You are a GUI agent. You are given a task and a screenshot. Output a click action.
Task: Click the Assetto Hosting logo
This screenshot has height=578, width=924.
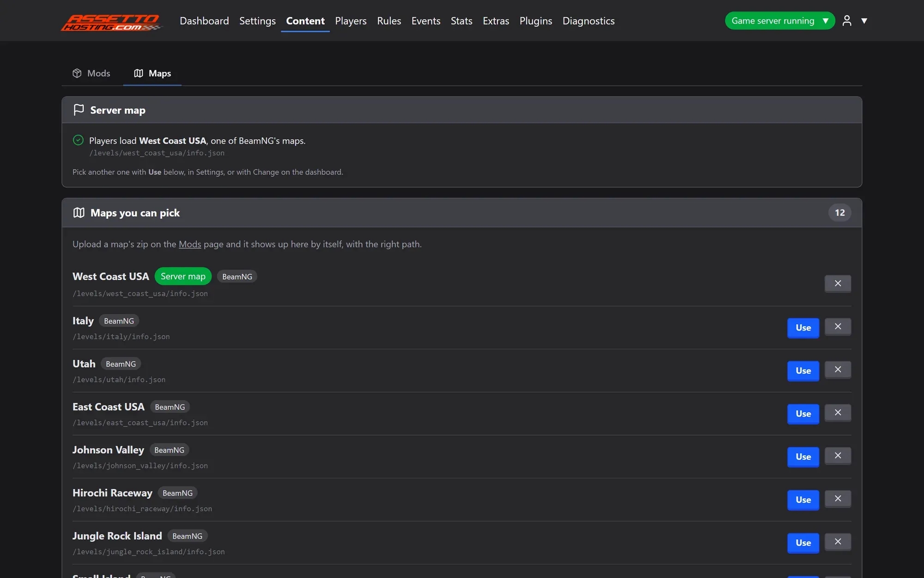111,22
